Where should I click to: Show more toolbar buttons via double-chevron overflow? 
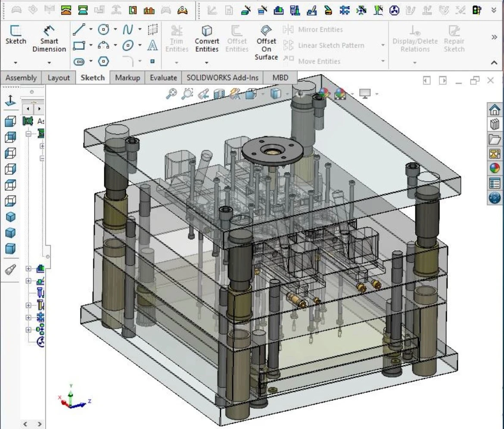click(x=494, y=37)
